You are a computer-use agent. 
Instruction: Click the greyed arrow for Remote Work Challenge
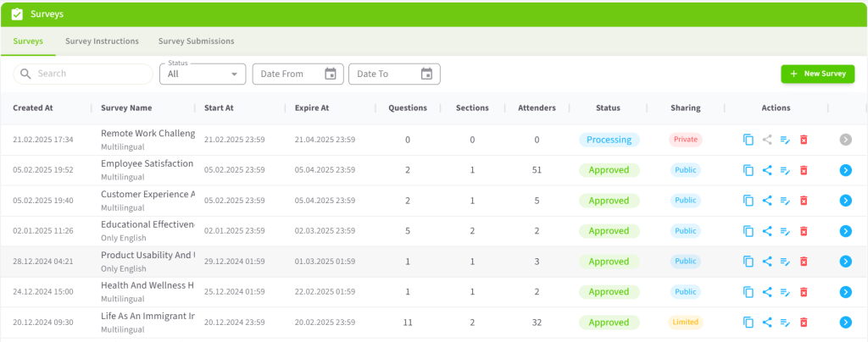[845, 140]
